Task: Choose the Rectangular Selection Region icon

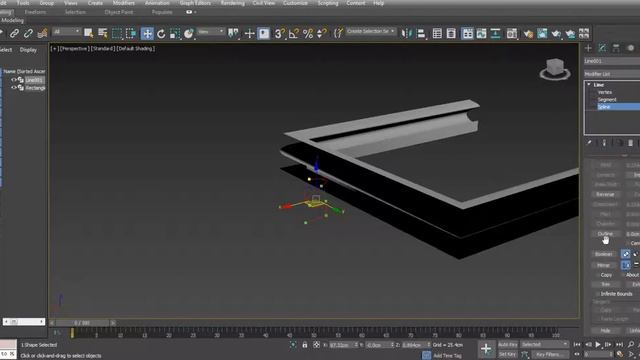Action: [117, 33]
